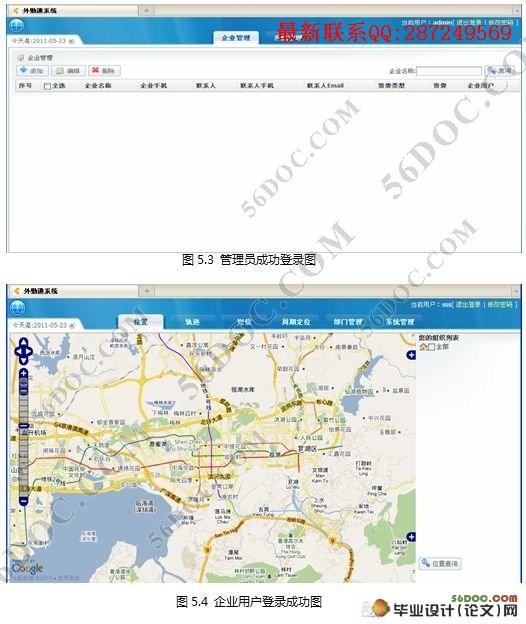The image size is (526, 624).
Task: Pan the map up with the arrow control
Action: (23, 342)
